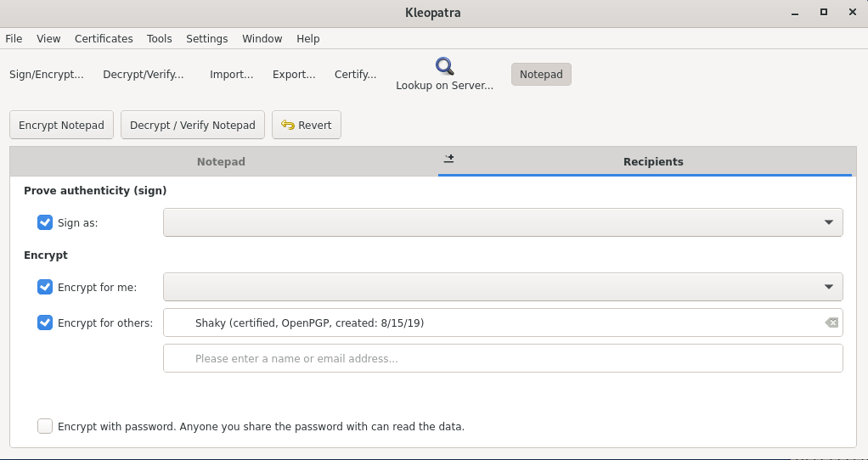Click the Lookup on Server magnifier icon
The height and width of the screenshot is (460, 868).
coord(444,66)
